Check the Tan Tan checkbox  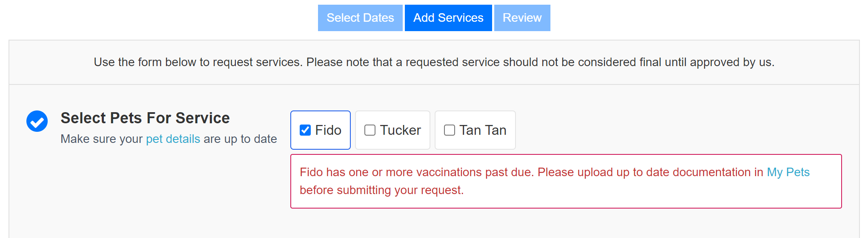coord(450,130)
